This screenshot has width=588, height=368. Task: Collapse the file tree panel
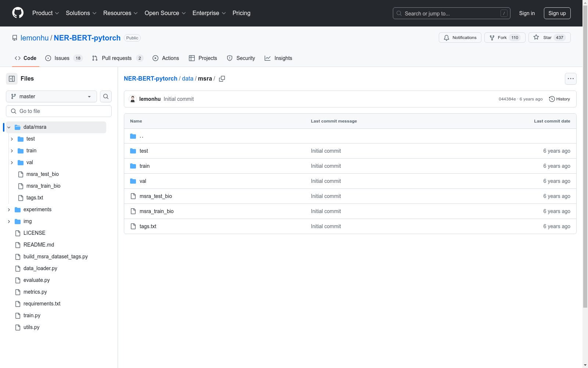(x=12, y=79)
